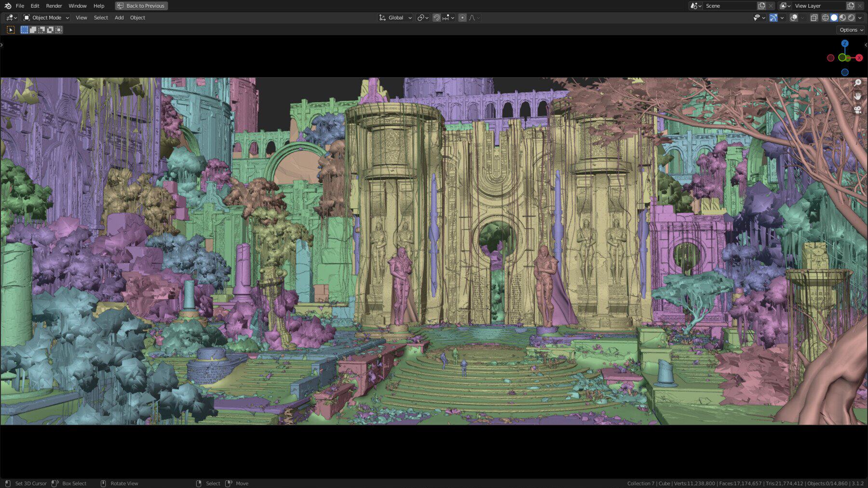868x488 pixels.
Task: Switch to Wireframe viewport shading
Action: (826, 18)
